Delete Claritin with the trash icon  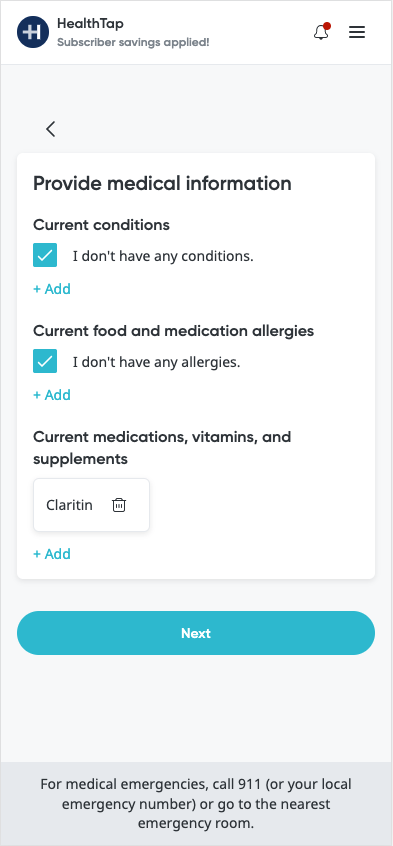point(119,505)
